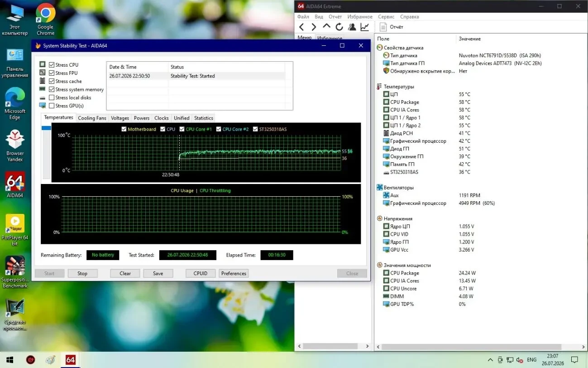The image size is (588, 368).
Task: Click the network tray icon
Action: (x=510, y=360)
